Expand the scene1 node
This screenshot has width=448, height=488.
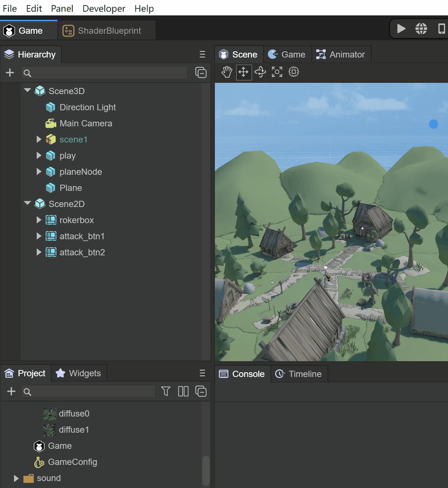pos(39,140)
